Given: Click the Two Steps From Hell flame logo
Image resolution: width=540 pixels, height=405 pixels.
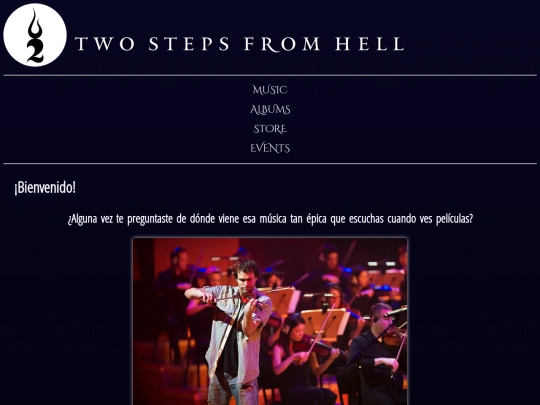Looking at the screenshot, I should (35, 35).
